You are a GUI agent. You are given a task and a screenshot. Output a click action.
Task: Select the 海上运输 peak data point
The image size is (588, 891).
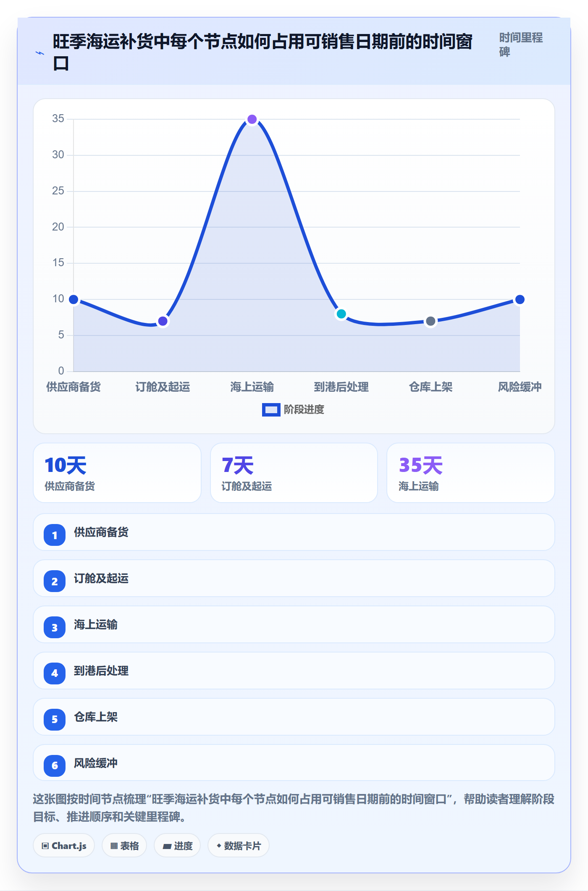[x=252, y=120]
